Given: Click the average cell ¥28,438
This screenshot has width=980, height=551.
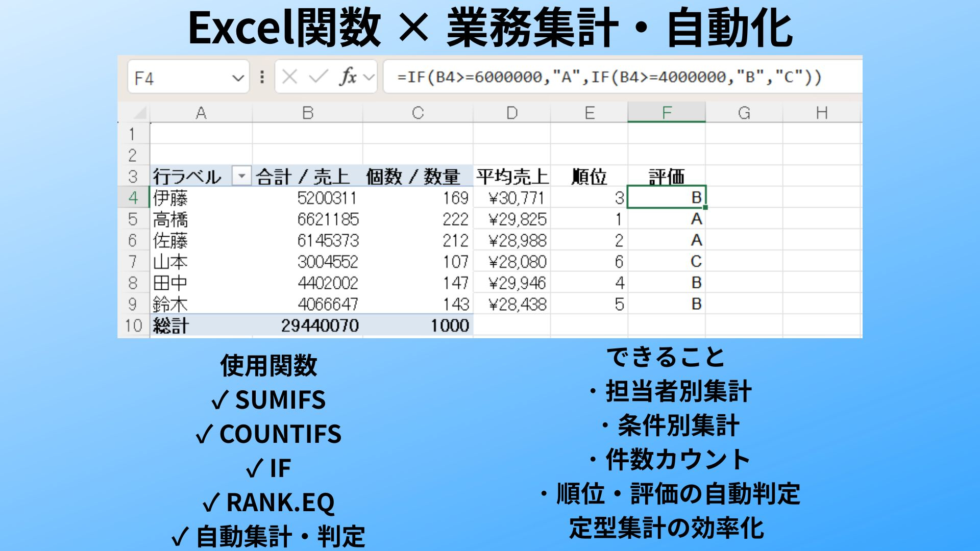Looking at the screenshot, I should tap(512, 304).
